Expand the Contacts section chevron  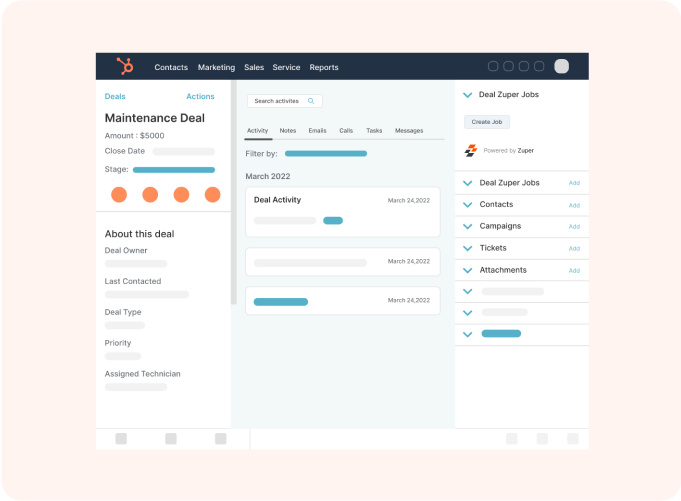468,205
